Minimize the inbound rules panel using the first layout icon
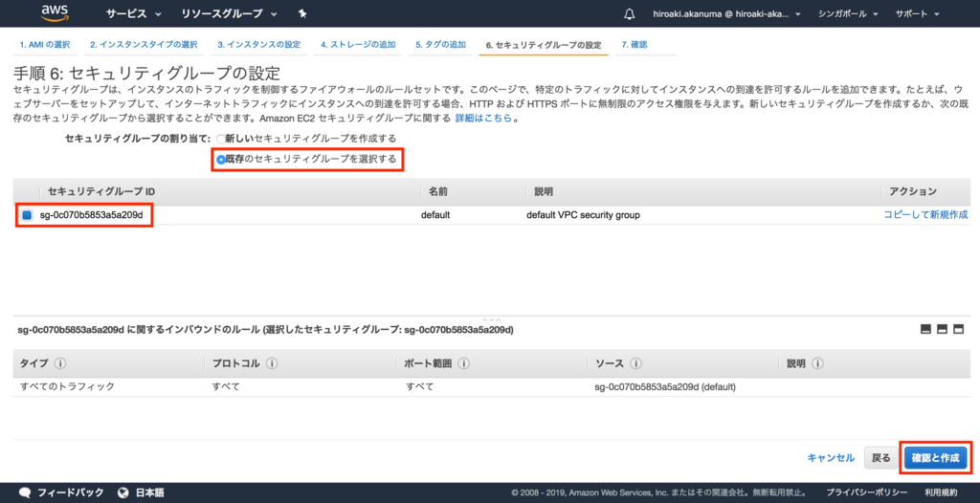This screenshot has height=503, width=980. (x=926, y=329)
